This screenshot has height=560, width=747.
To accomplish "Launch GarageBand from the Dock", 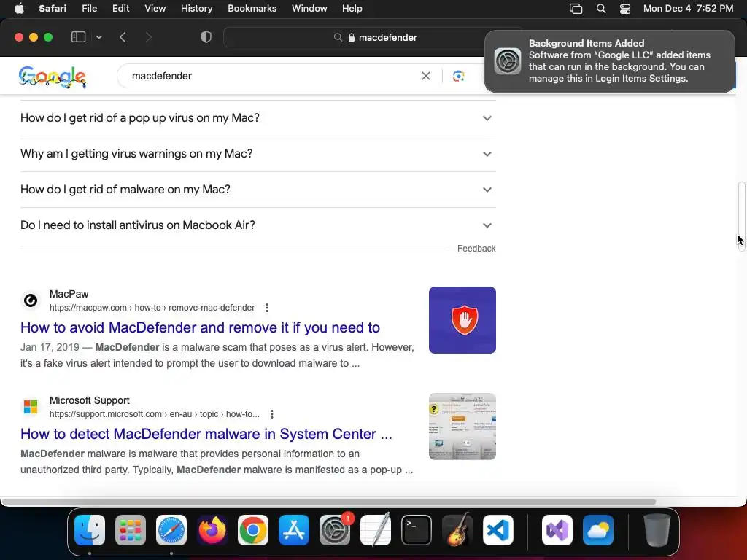I will [457, 530].
